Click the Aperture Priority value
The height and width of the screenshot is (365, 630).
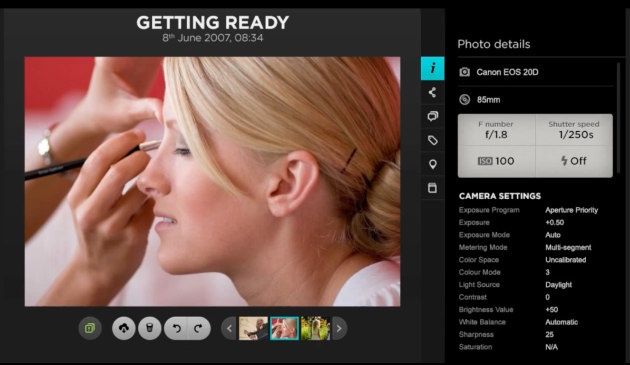coord(571,210)
